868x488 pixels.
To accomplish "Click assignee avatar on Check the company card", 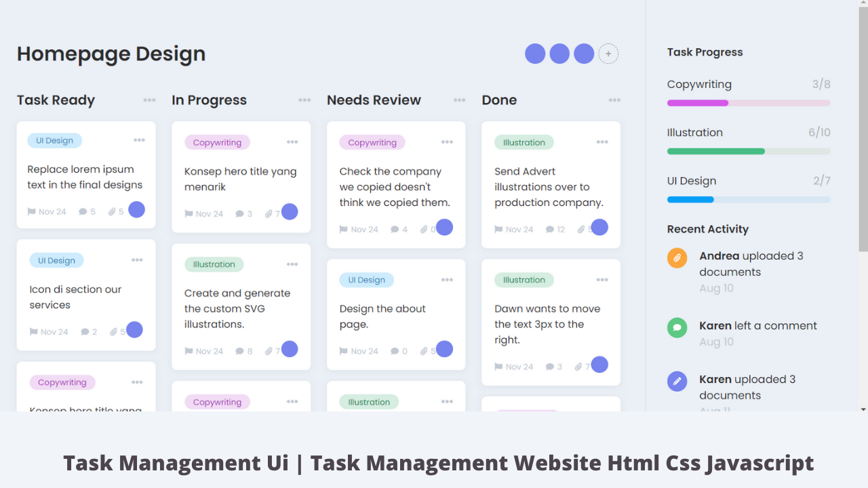I will pos(444,227).
